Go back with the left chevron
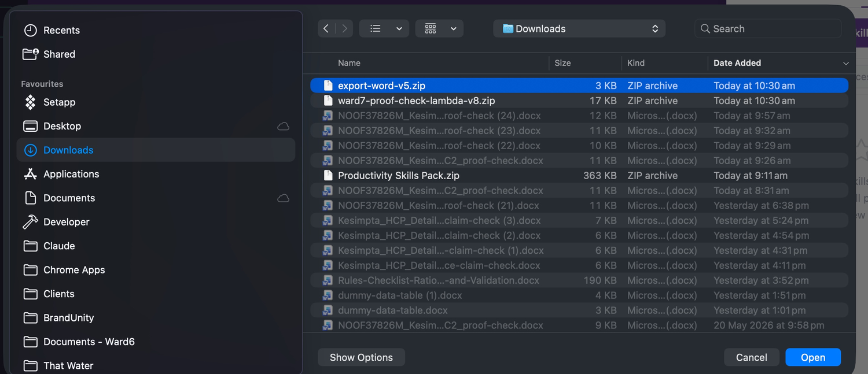The width and height of the screenshot is (868, 374). coord(326,28)
